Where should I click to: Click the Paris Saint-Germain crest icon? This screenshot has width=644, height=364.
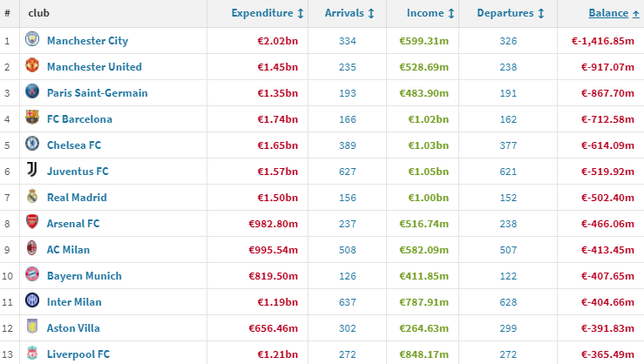(x=32, y=93)
